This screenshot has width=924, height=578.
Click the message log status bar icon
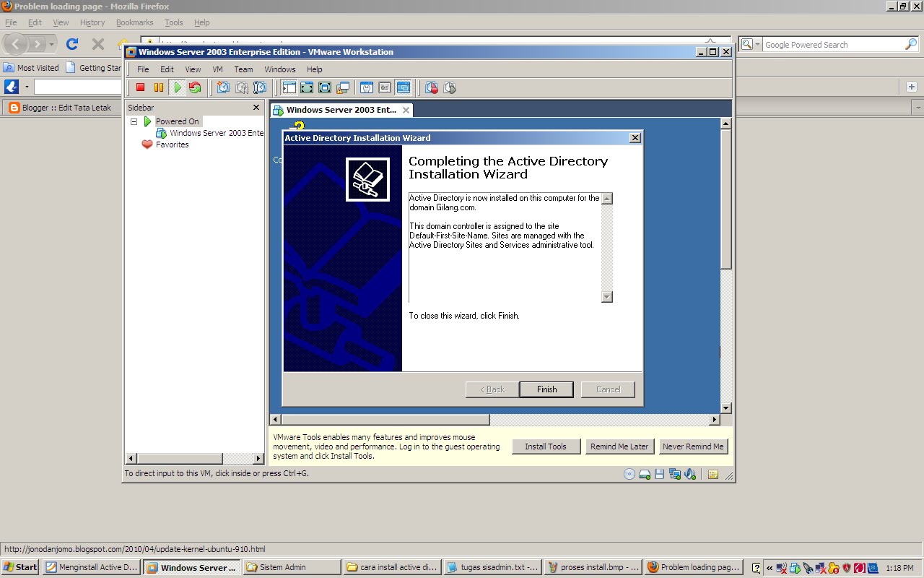point(713,474)
